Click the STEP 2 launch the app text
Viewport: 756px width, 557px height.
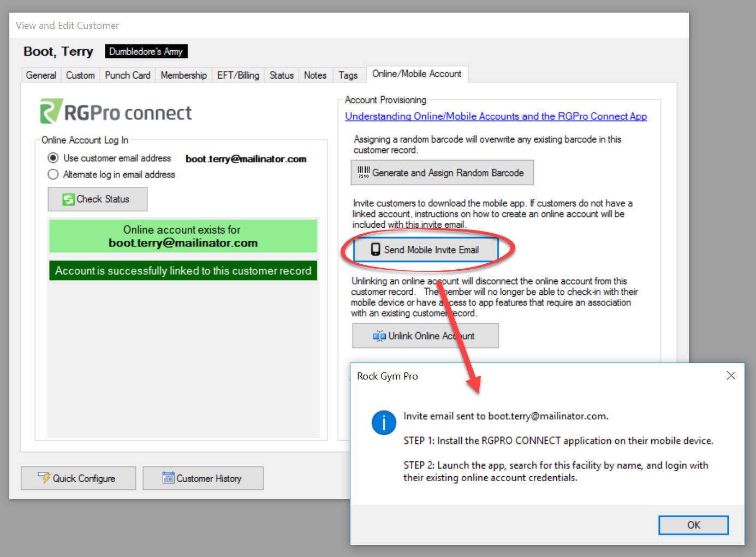point(556,471)
